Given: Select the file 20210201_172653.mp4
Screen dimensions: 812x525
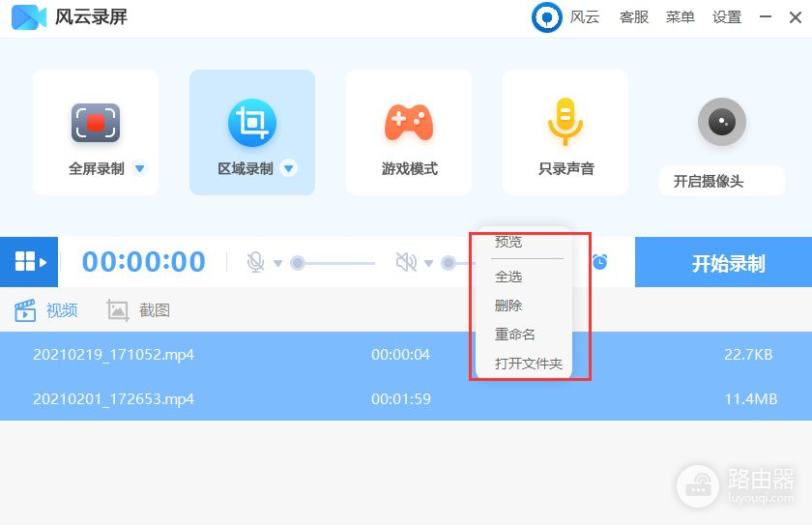Looking at the screenshot, I should [114, 398].
